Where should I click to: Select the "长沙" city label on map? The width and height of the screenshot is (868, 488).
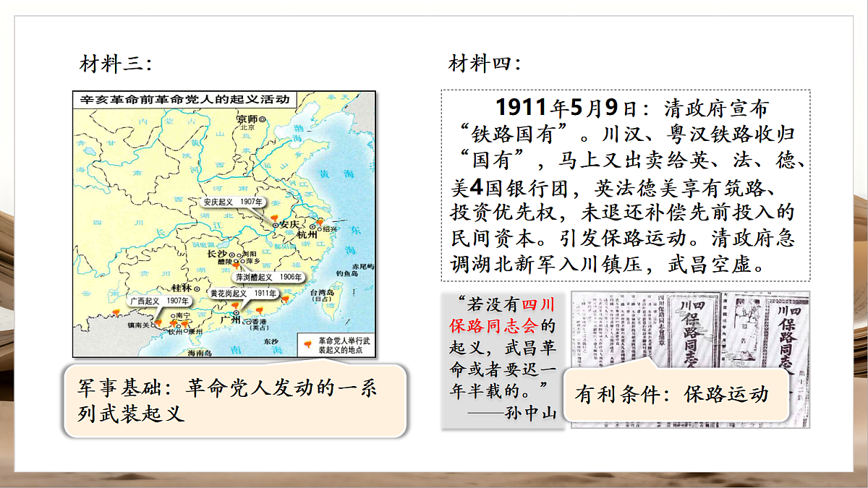(x=217, y=254)
